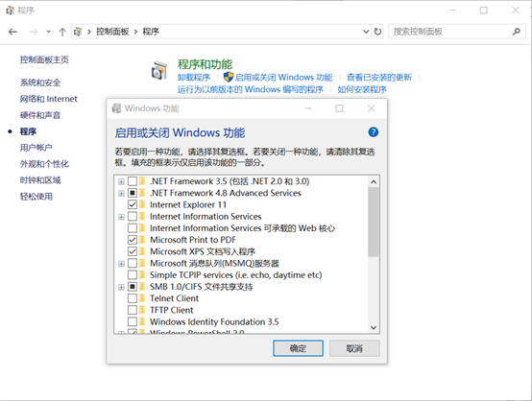532x401 pixels.
Task: Click the feature list scrollbar thumb
Action: (374, 222)
